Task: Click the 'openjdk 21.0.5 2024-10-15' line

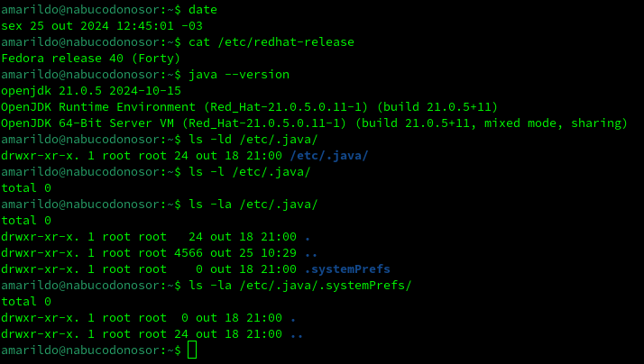Action: pyautogui.click(x=91, y=91)
